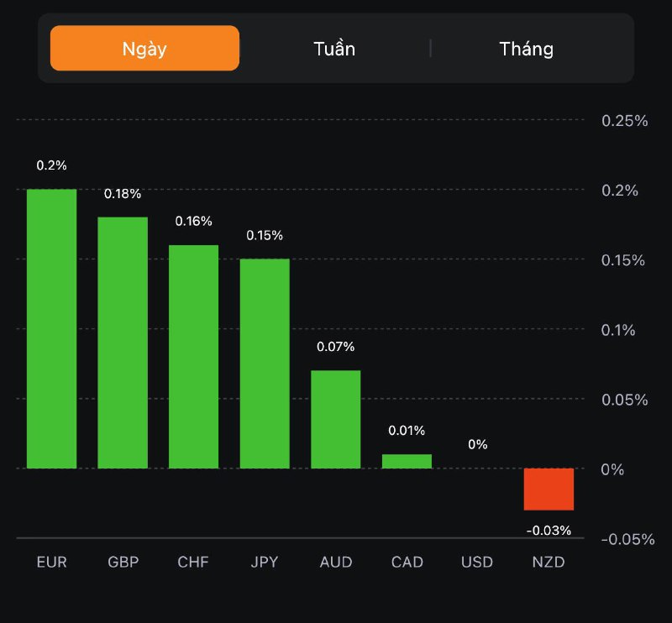
Task: Click the JPY green bar
Action: (x=265, y=363)
